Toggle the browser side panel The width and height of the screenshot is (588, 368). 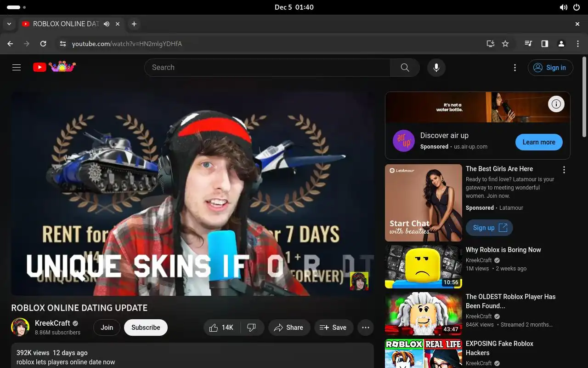point(545,44)
